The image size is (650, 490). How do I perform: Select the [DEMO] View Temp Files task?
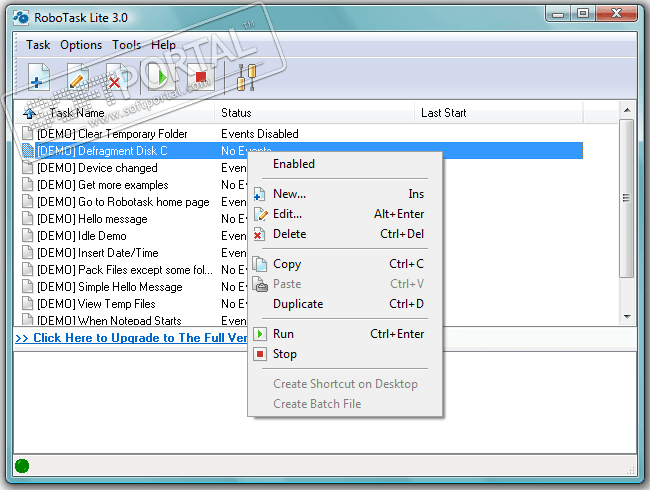pos(96,304)
